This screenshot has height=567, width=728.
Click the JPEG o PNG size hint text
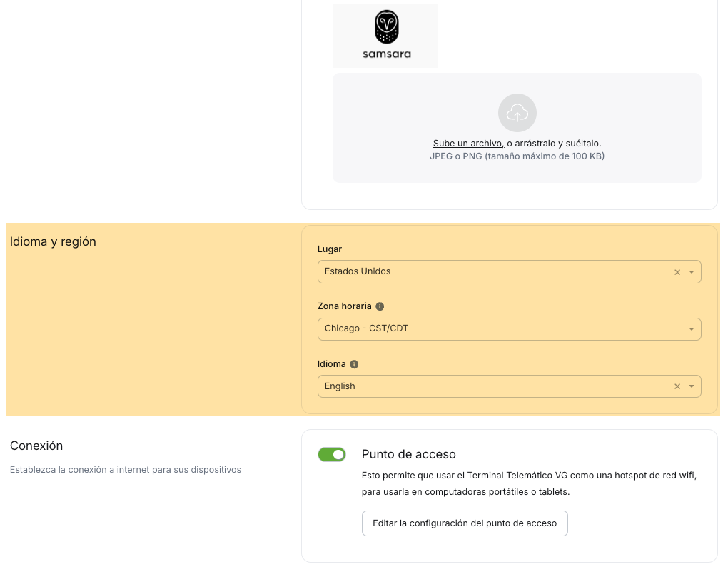[517, 156]
